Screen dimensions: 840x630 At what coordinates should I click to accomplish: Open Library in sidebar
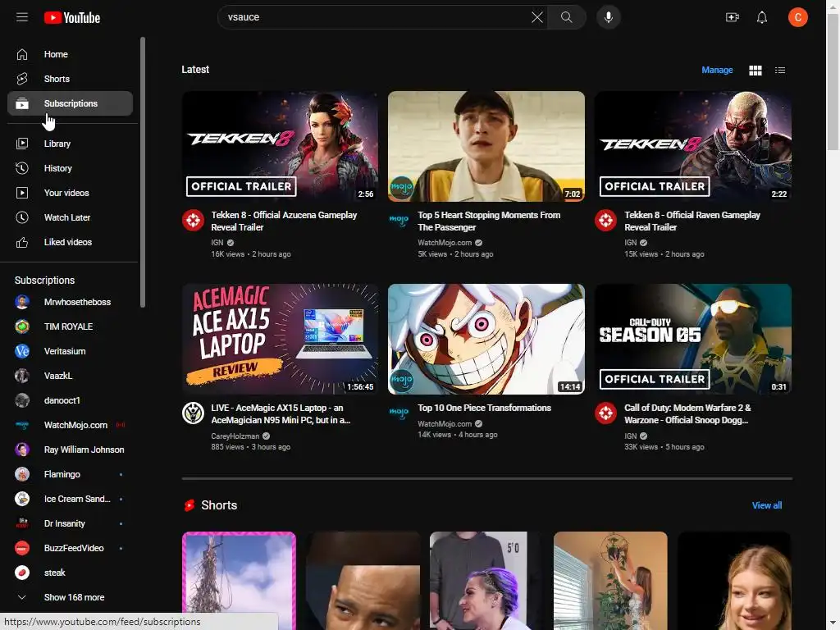tap(71, 144)
